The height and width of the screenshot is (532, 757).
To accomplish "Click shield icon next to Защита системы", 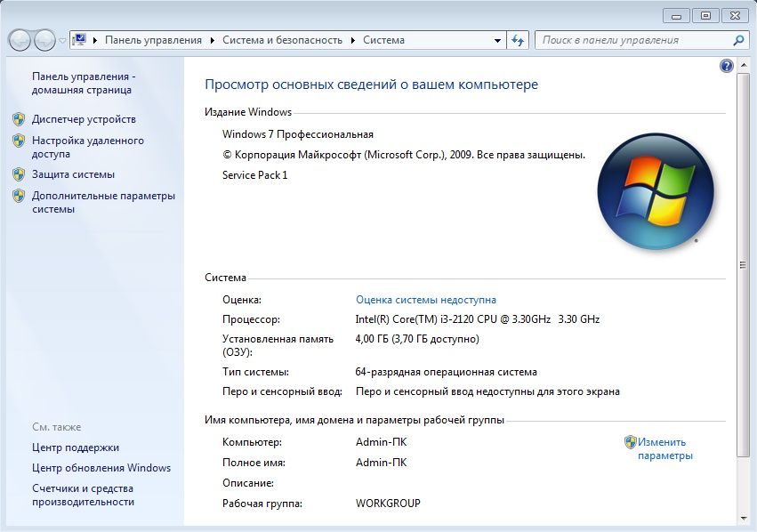I will pyautogui.click(x=19, y=174).
